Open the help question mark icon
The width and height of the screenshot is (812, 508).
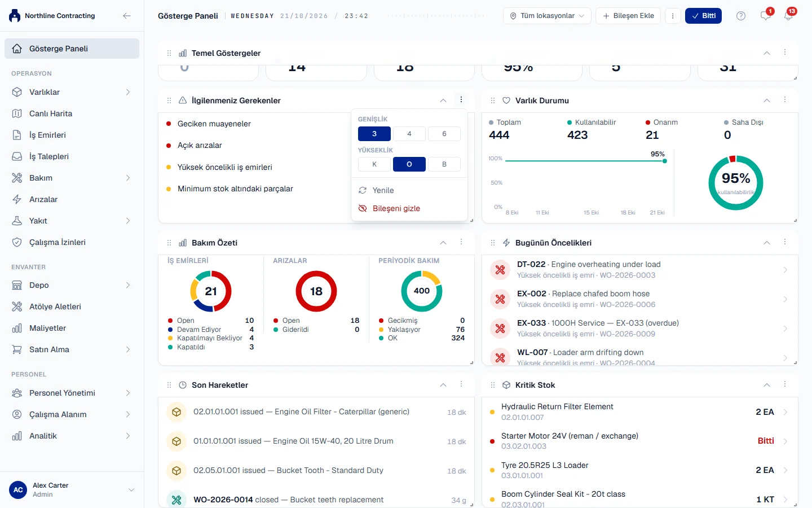click(741, 16)
